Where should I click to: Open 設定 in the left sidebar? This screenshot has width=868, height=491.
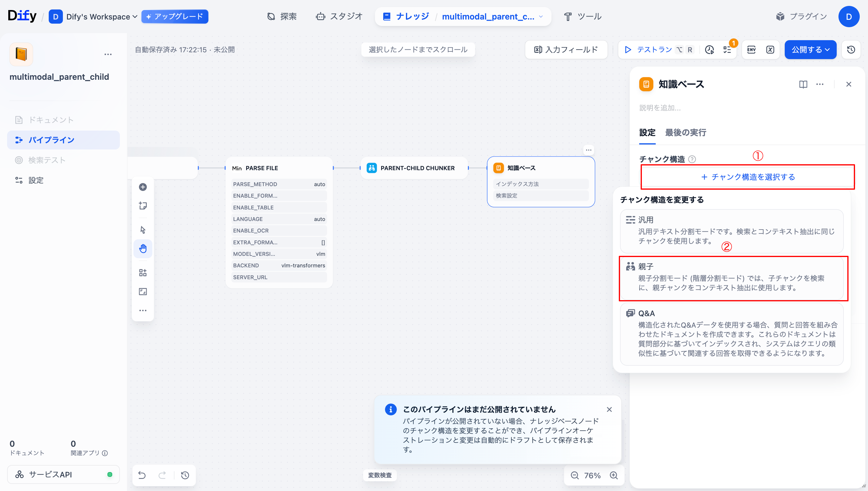pos(36,180)
